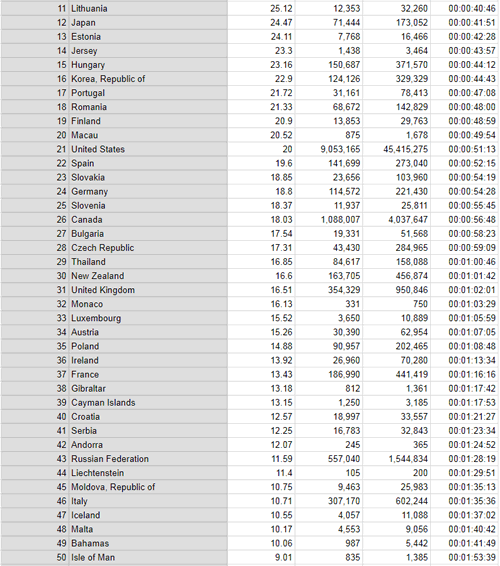Click New Zealand's 456,874 value
The image size is (500, 566).
click(397, 276)
